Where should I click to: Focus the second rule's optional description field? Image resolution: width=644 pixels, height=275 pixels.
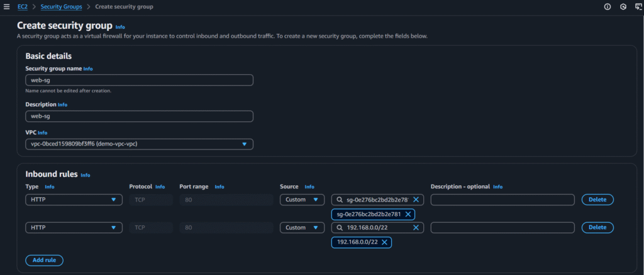click(x=502, y=227)
